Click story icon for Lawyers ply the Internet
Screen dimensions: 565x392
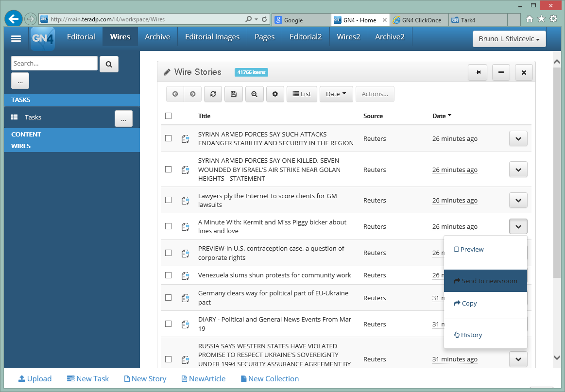tap(186, 200)
